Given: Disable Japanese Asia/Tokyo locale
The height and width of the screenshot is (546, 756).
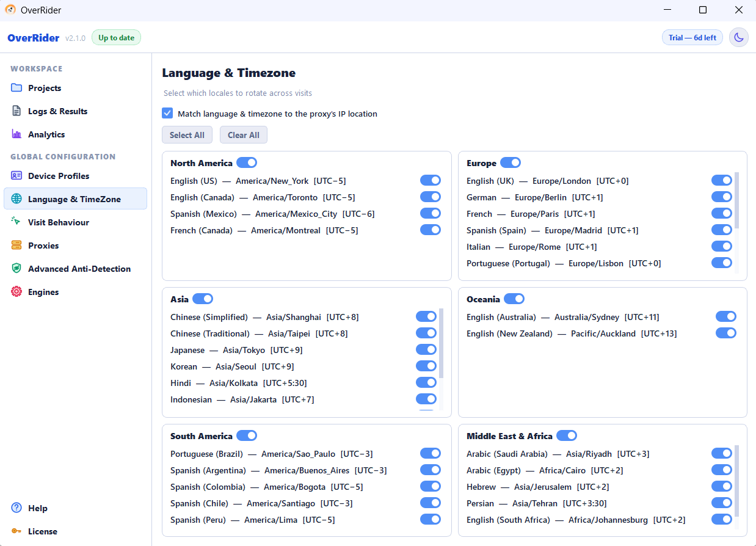Looking at the screenshot, I should tap(426, 349).
